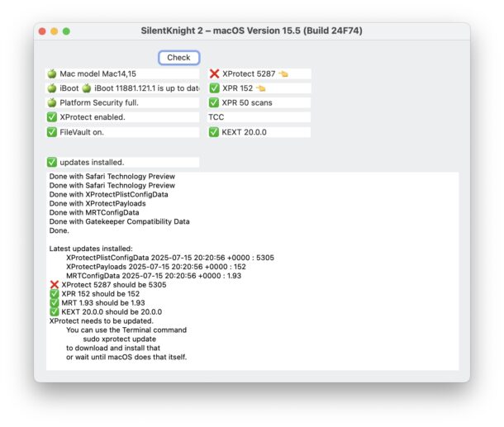
Task: Click green checkmark beside updates installed
Action: pyautogui.click(x=52, y=162)
